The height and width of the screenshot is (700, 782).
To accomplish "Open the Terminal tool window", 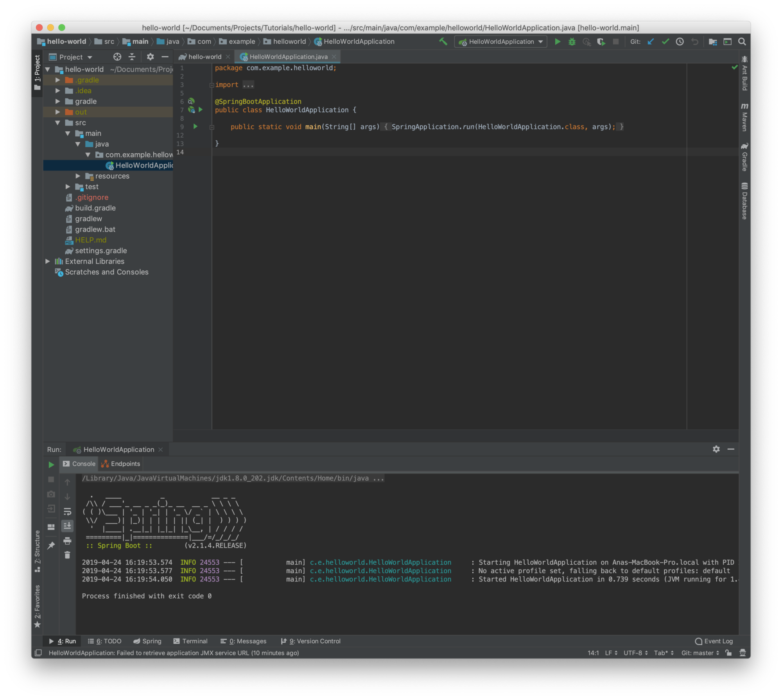I will (190, 641).
